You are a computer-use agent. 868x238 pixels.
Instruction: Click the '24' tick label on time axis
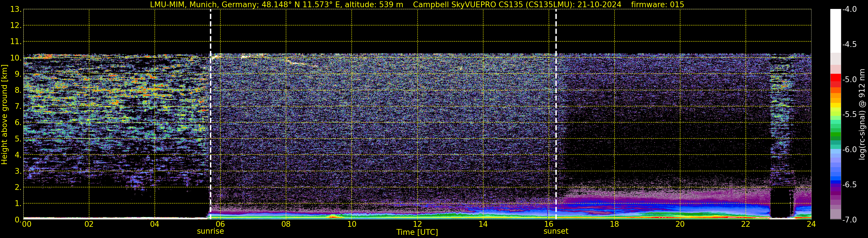click(x=811, y=224)
